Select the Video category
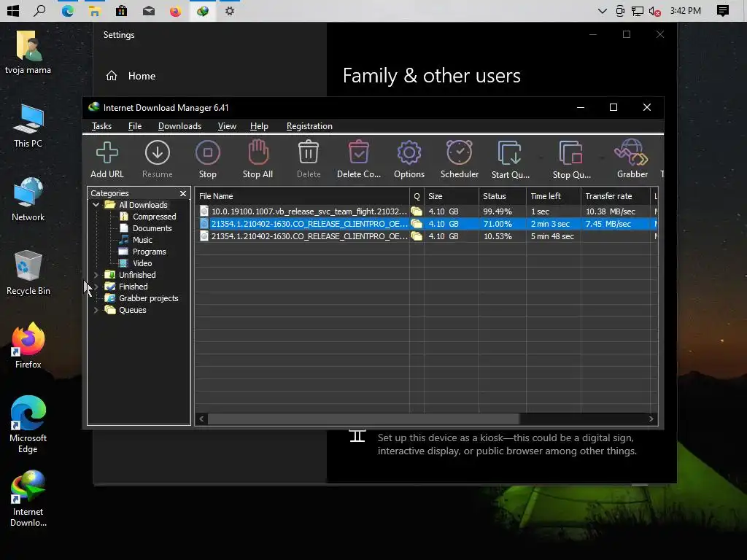 coord(142,263)
